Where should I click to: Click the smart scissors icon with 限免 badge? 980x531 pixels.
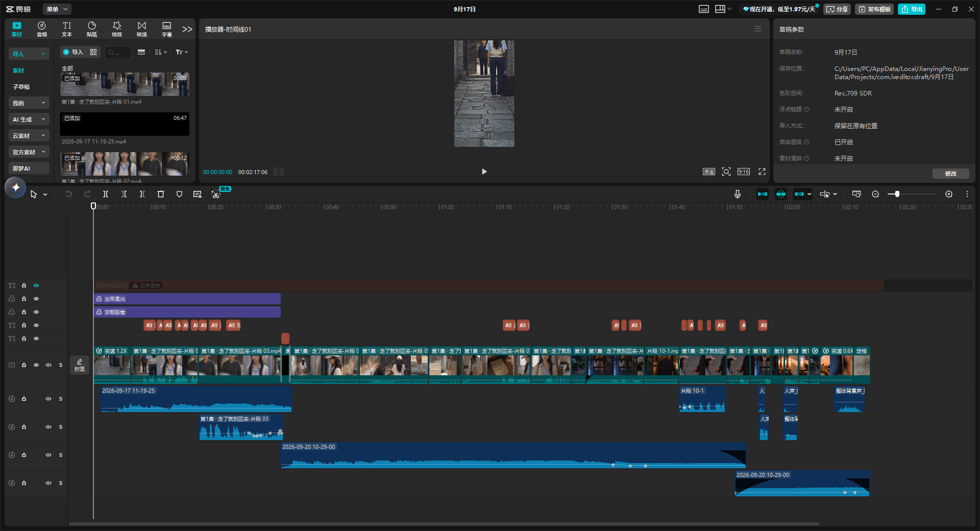216,194
